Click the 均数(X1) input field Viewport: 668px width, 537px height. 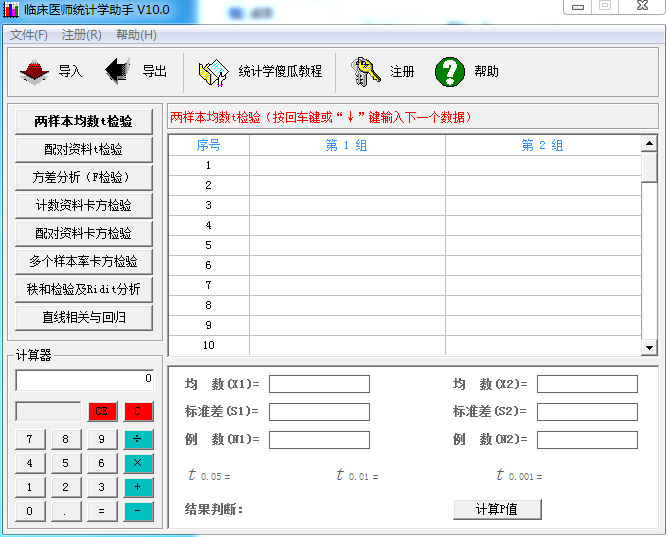[x=319, y=384]
